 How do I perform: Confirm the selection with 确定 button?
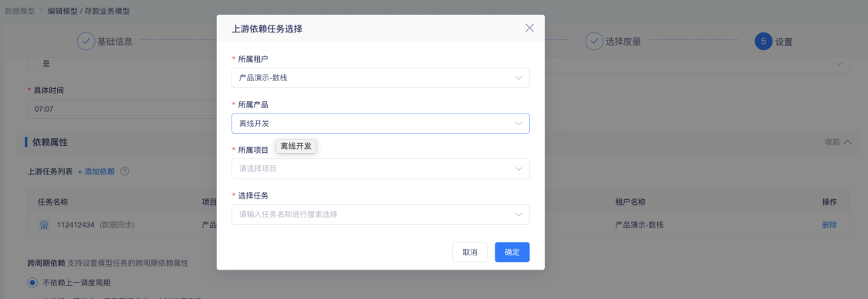click(512, 252)
